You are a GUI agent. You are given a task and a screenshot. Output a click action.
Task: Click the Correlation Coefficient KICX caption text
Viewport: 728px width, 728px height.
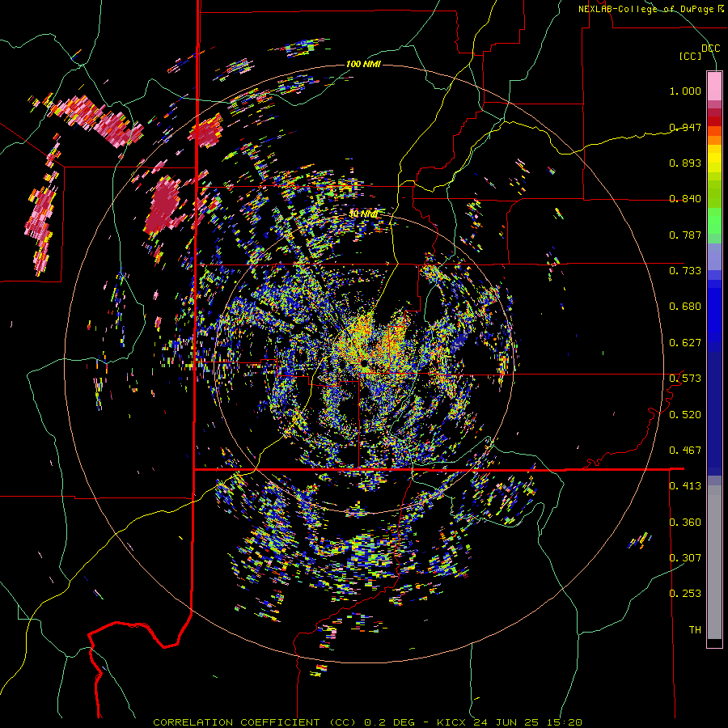[x=367, y=722]
